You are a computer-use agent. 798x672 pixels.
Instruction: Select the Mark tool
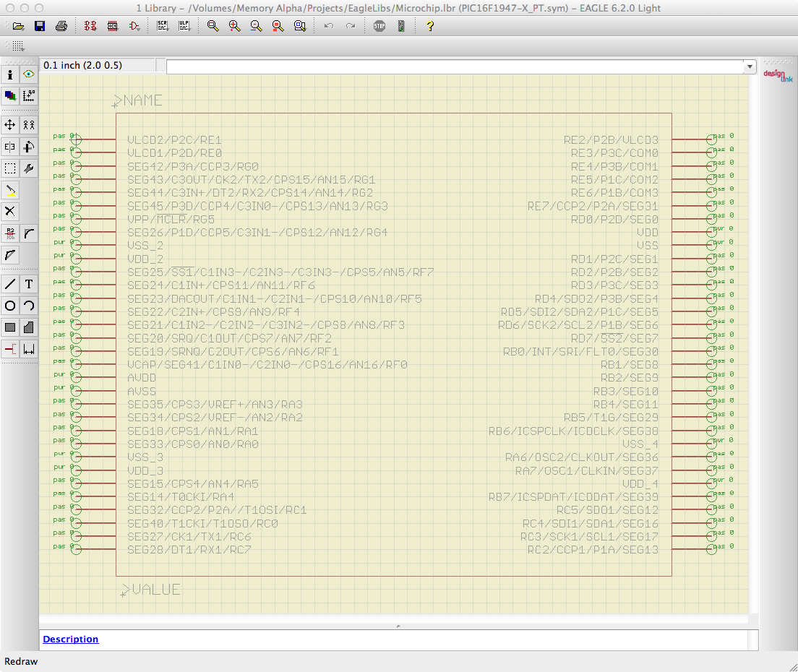click(29, 95)
